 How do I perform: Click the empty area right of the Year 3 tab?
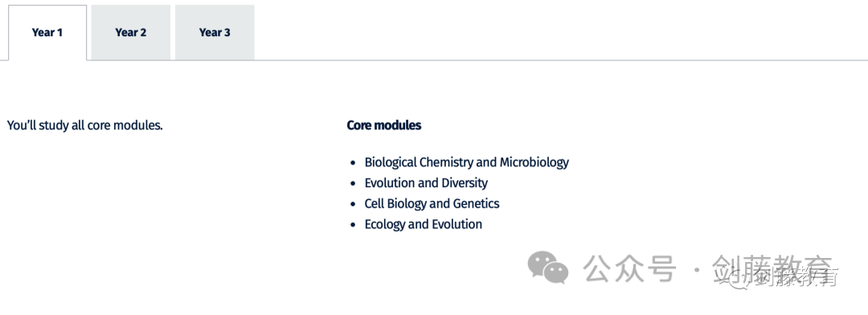click(x=561, y=32)
